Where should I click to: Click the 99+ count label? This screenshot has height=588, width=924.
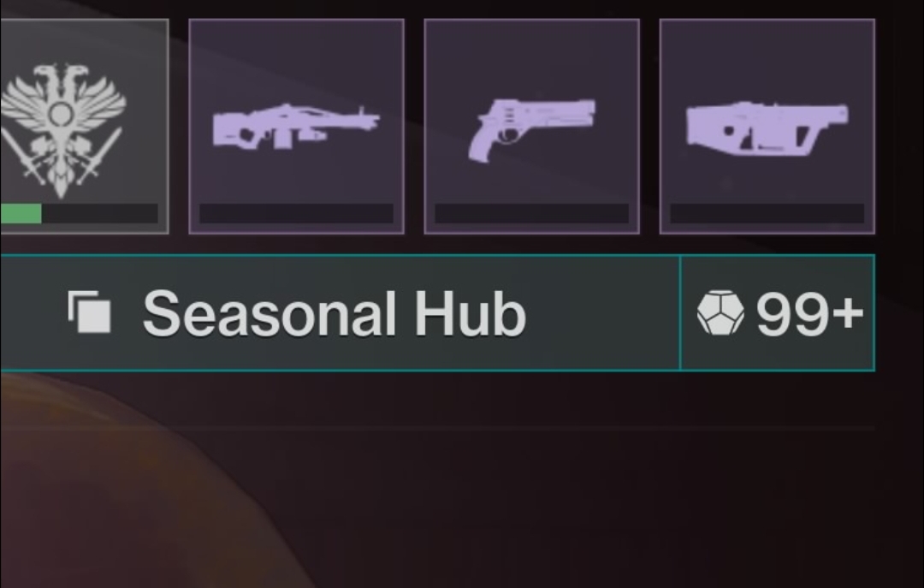[810, 313]
